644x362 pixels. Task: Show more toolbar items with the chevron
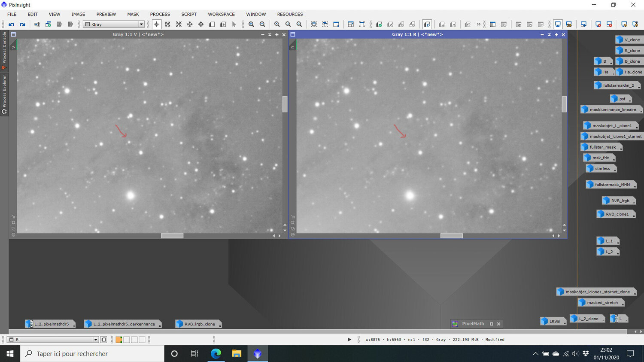point(479,24)
